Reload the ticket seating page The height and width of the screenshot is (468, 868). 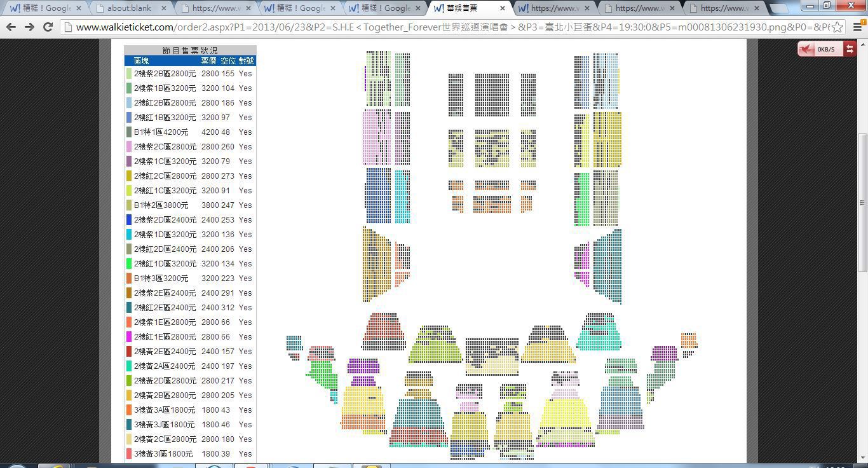click(48, 27)
